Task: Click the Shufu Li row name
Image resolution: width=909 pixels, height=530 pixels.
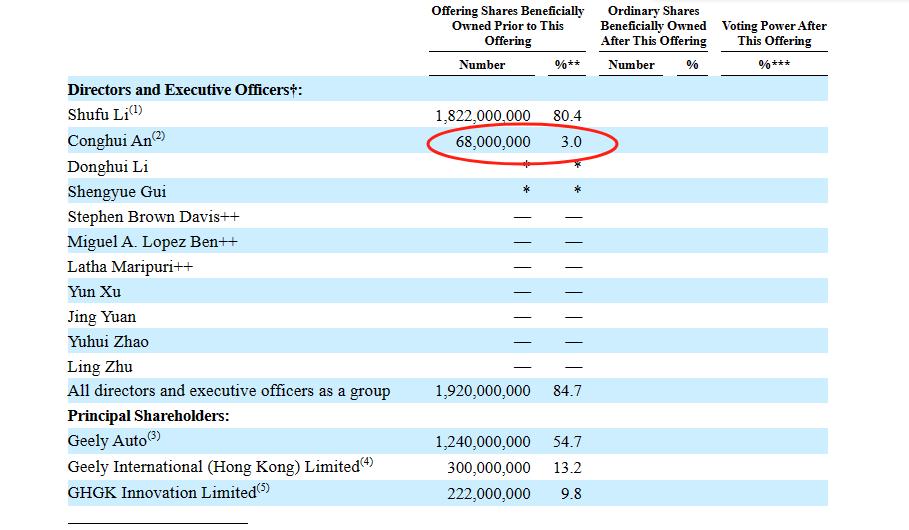Action: coord(104,114)
